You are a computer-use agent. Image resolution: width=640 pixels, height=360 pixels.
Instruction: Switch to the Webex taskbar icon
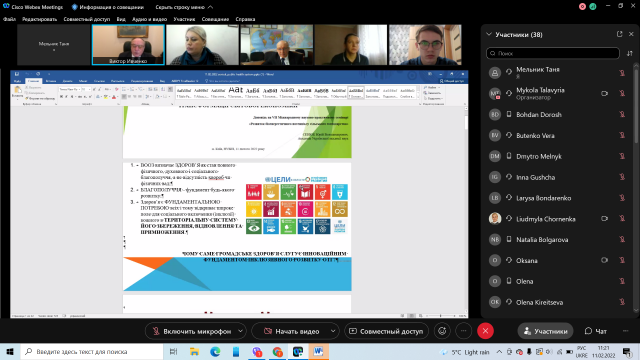click(298, 351)
